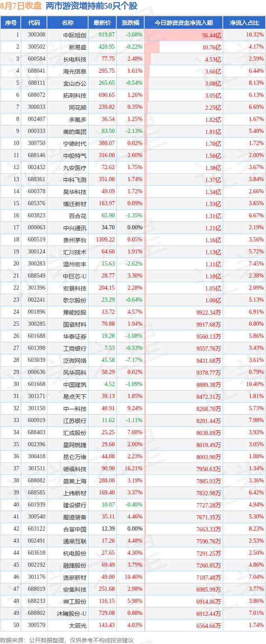Click the 涨跌幅 column header

click(130, 23)
